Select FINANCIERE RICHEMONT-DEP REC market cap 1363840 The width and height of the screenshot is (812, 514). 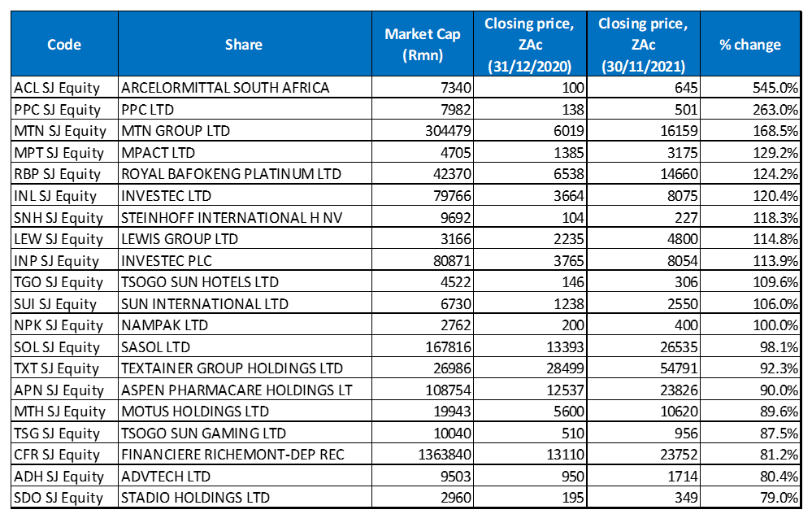[423, 455]
